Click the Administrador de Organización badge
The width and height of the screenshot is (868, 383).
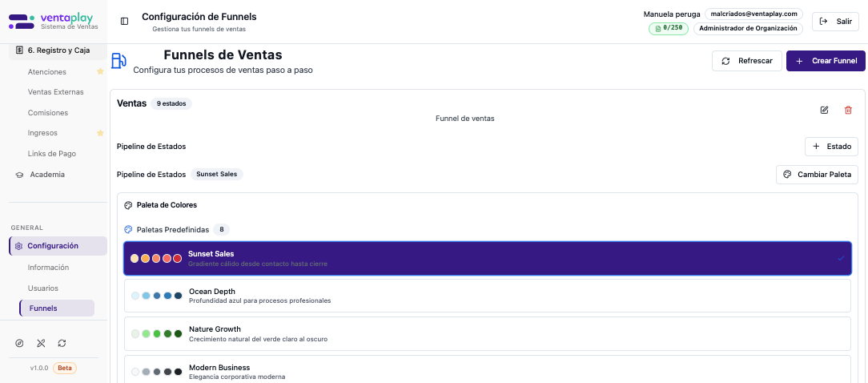749,28
